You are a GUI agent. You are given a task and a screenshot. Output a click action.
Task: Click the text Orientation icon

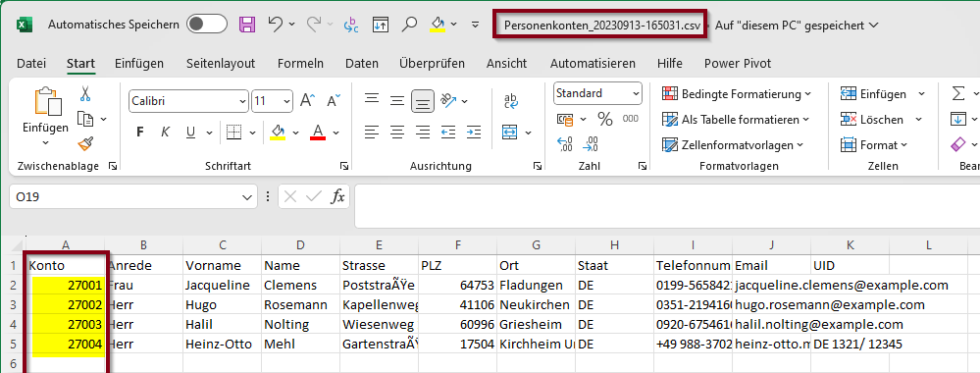[448, 100]
